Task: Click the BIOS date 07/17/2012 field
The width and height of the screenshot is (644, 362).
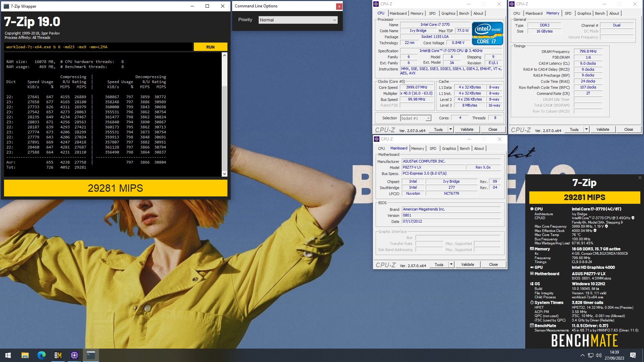Action: (x=451, y=222)
